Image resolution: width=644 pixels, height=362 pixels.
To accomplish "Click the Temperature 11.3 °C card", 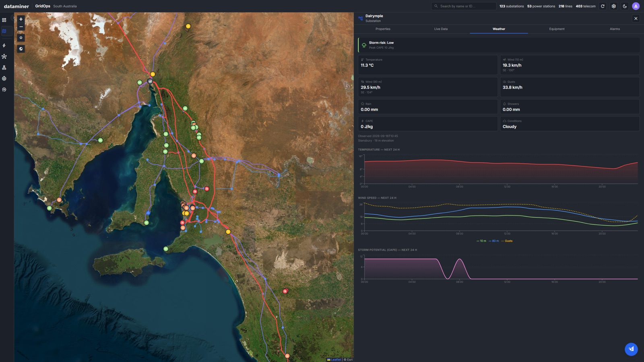I will click(x=428, y=65).
